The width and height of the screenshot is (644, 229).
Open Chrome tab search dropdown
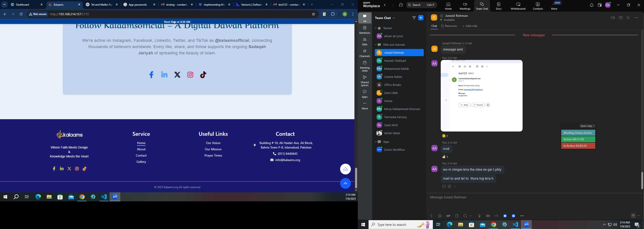click(4, 4)
